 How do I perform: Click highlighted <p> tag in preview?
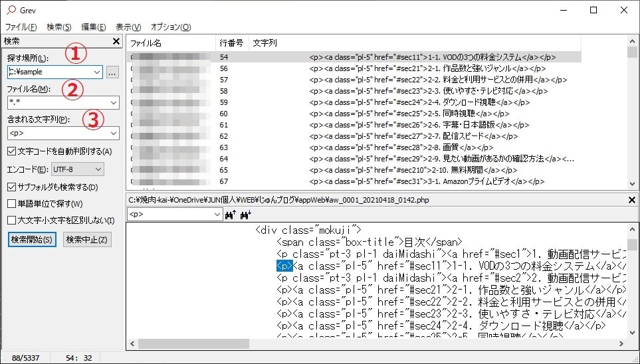tap(284, 266)
